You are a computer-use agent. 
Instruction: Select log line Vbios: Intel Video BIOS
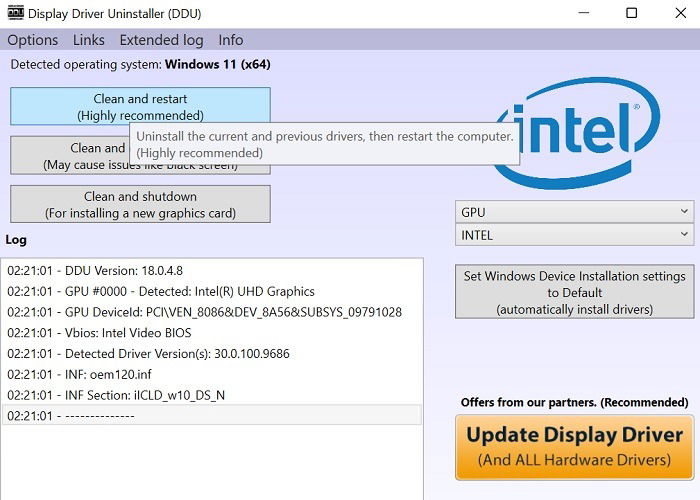click(212, 333)
